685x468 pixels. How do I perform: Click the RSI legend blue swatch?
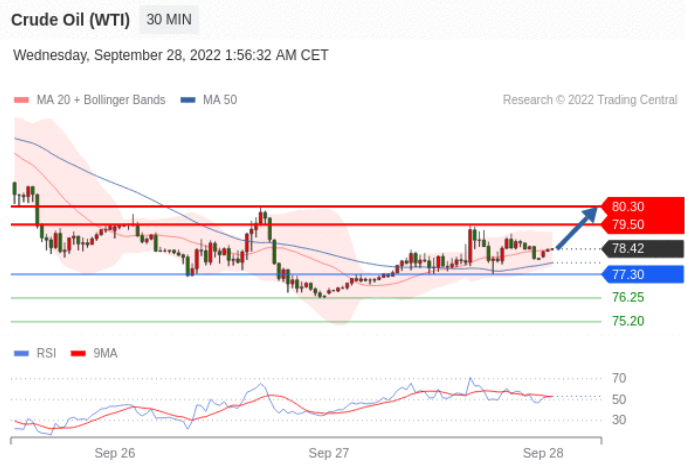[21, 354]
